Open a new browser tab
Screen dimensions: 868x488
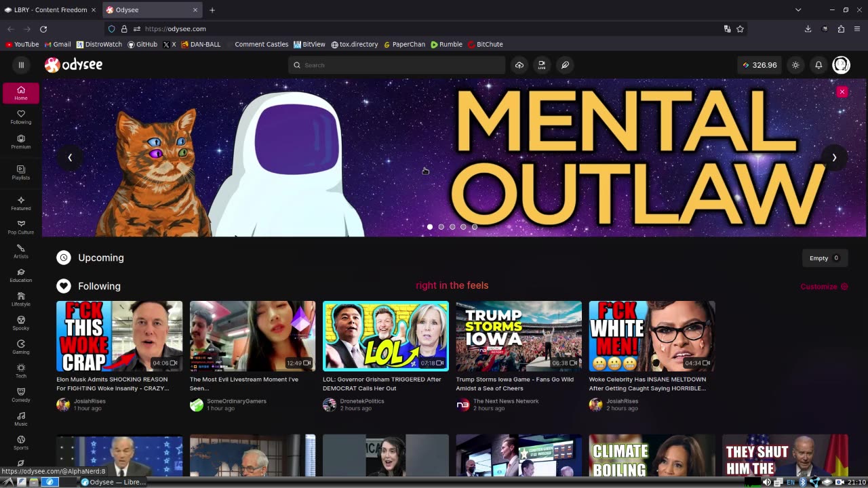point(212,10)
